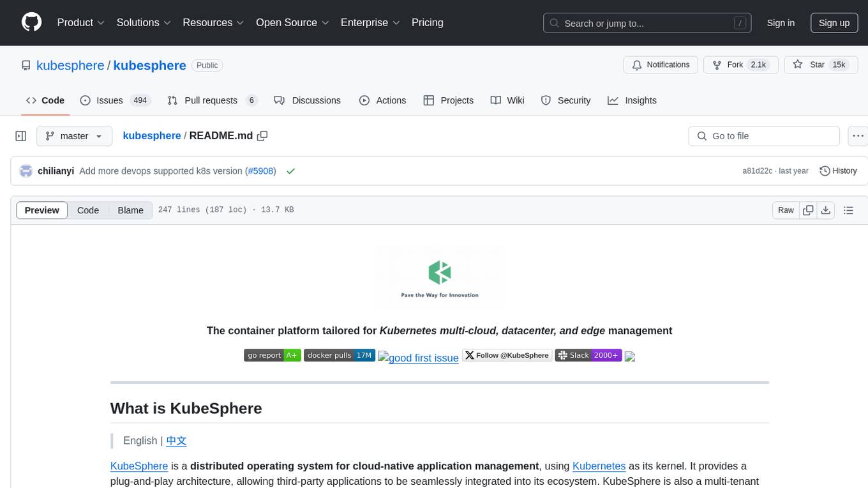Screen dimensions: 868x488
Task: Open the Actions tab
Action: (x=383, y=100)
